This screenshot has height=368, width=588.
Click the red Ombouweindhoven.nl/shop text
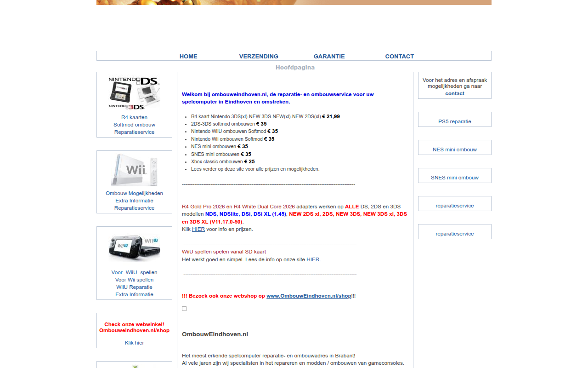click(x=134, y=330)
